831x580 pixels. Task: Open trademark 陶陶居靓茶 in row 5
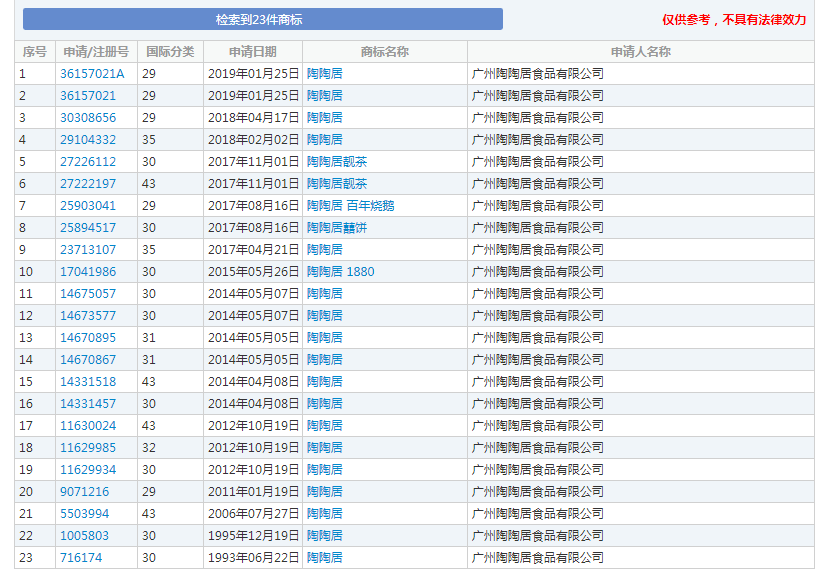(337, 162)
